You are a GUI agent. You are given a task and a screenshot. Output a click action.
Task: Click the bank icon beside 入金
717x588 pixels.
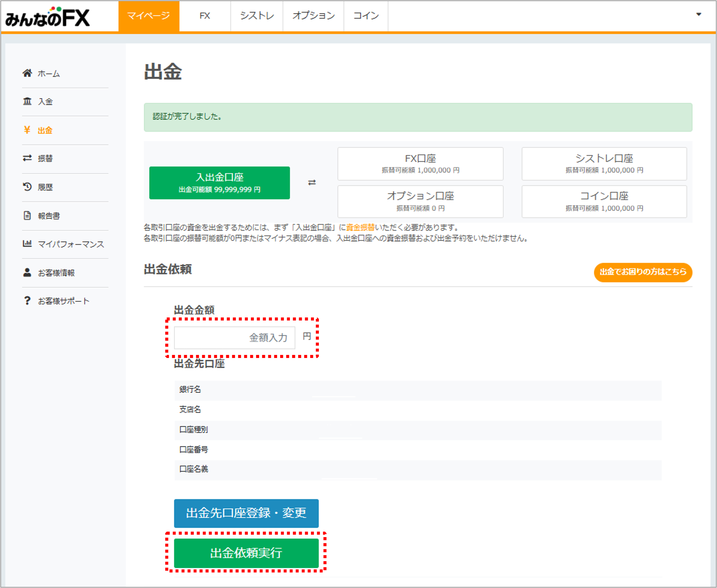pos(27,101)
